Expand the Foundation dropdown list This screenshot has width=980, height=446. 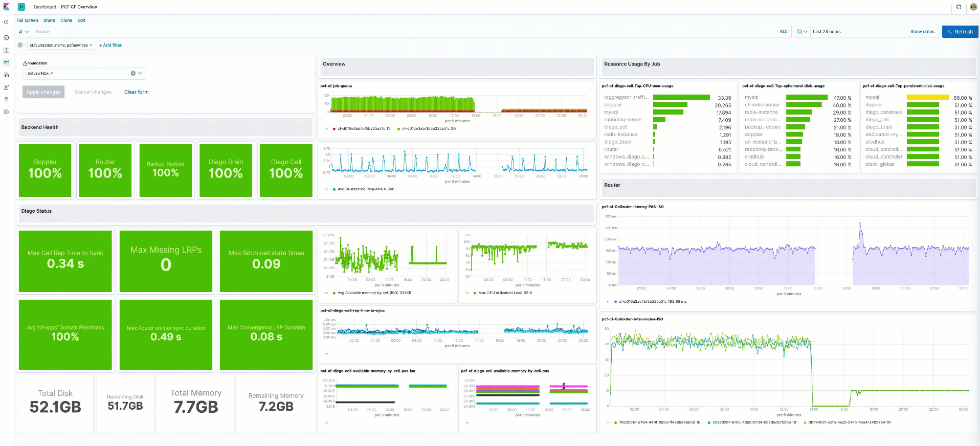tap(140, 73)
